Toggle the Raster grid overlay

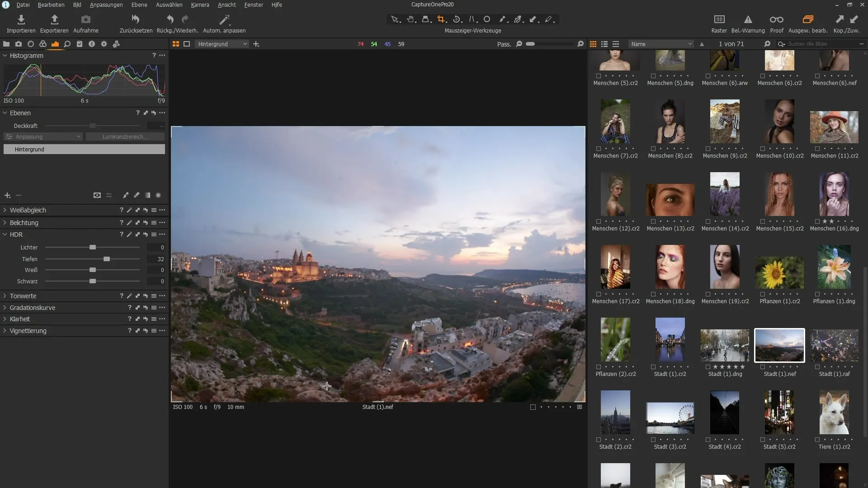pyautogui.click(x=719, y=19)
